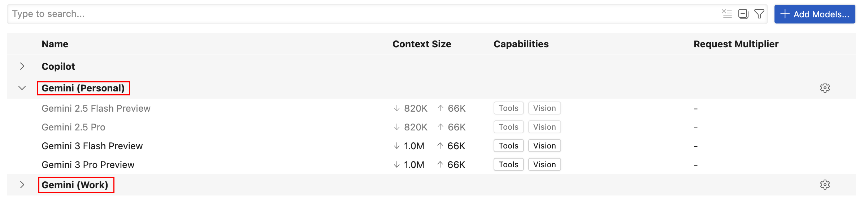868x211 pixels.
Task: Select the Gemini 2.5 Flash Preview model
Action: pyautogui.click(x=96, y=108)
